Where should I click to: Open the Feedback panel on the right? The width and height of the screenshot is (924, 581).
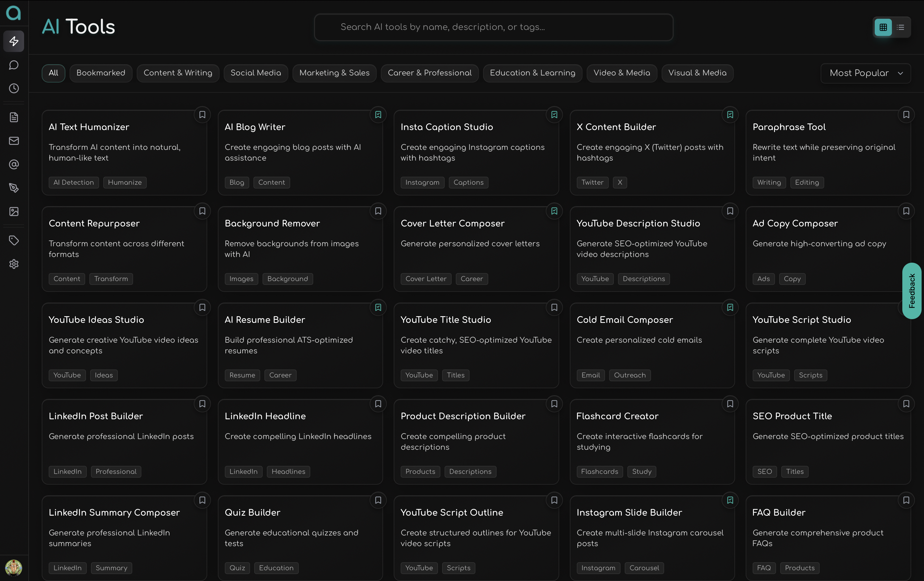(x=913, y=291)
